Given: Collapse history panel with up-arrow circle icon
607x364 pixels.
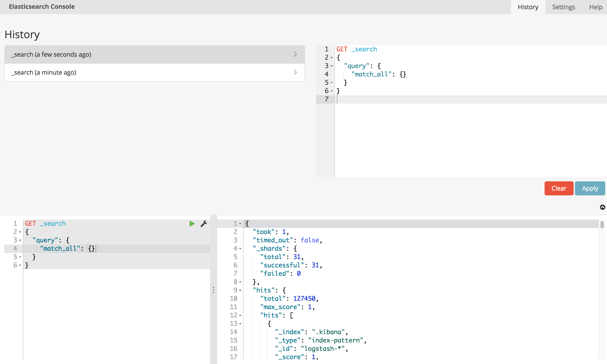Looking at the screenshot, I should click(x=602, y=207).
